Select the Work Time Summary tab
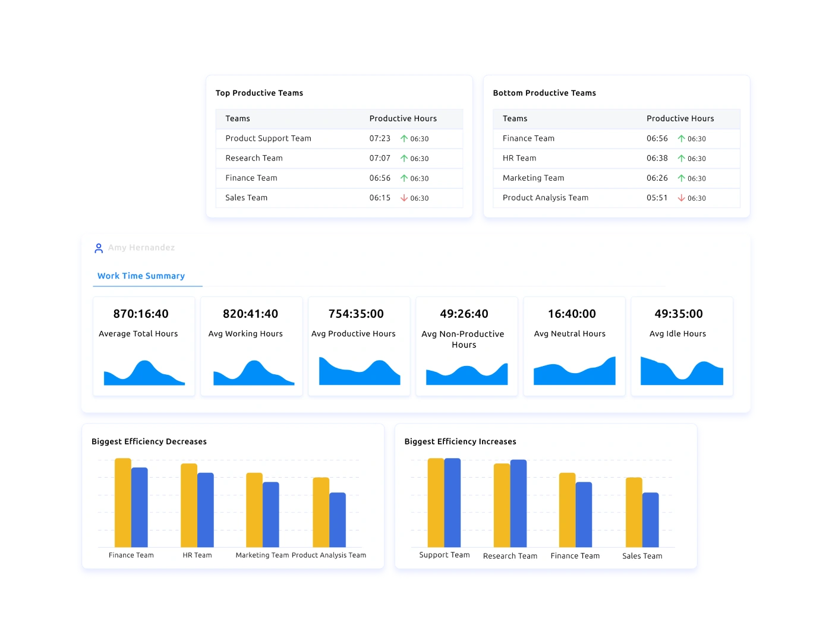This screenshot has height=644, width=832. click(141, 276)
